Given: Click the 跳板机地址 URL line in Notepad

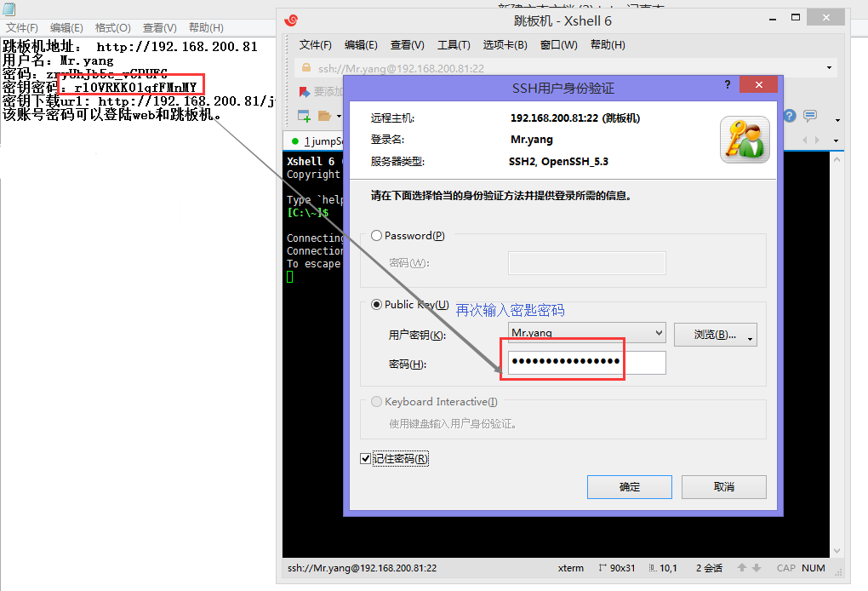Looking at the screenshot, I should tap(130, 47).
